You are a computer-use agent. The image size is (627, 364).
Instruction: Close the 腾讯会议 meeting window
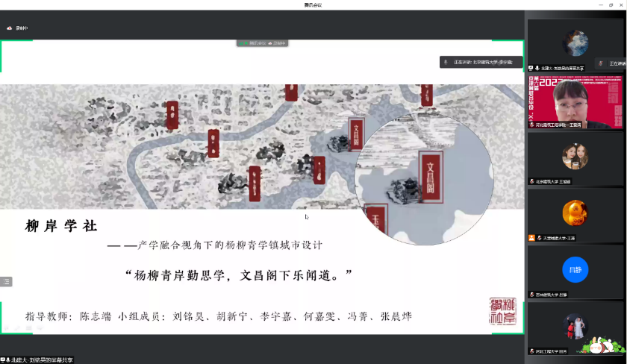tap(619, 4)
